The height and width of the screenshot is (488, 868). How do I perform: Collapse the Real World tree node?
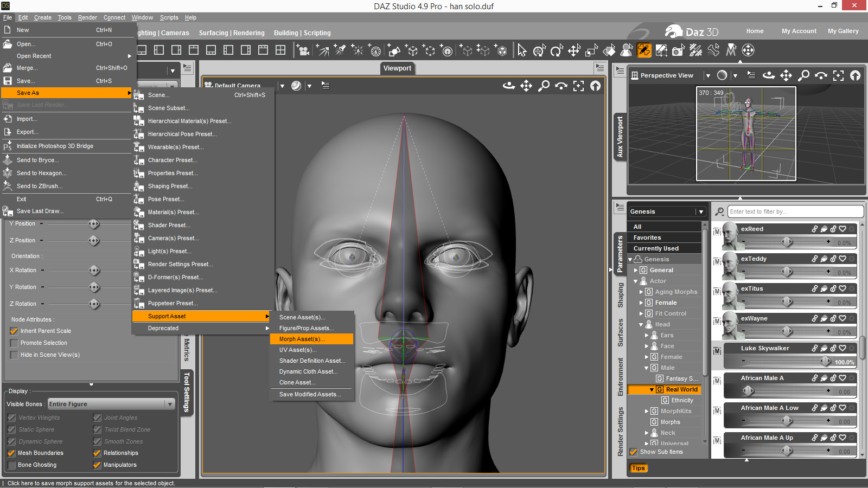pyautogui.click(x=652, y=389)
